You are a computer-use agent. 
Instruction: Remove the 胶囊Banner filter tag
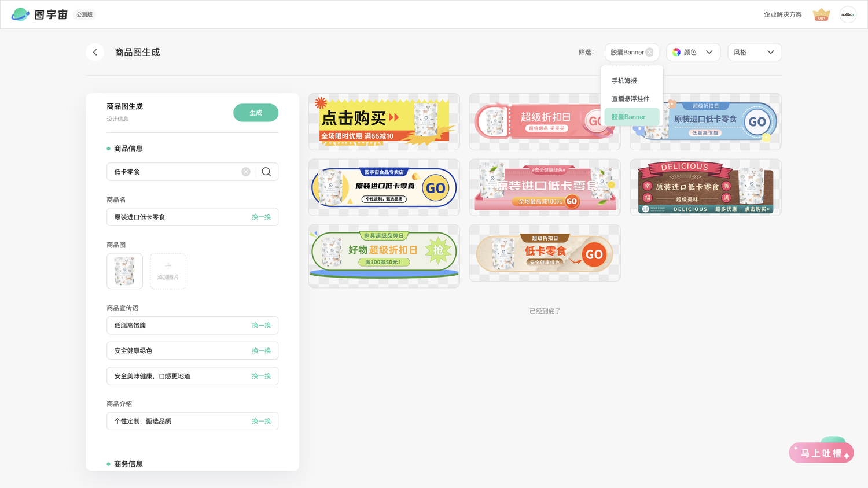(649, 52)
